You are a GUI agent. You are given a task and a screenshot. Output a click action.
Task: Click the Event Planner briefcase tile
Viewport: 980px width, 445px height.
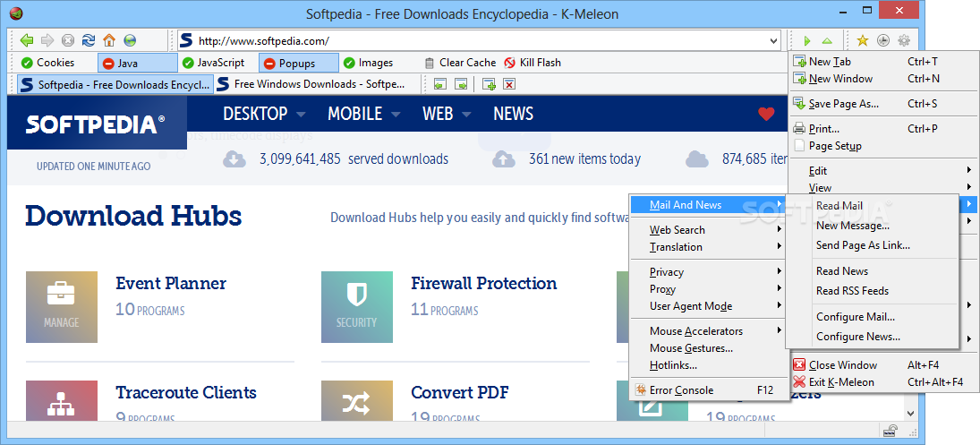(62, 307)
